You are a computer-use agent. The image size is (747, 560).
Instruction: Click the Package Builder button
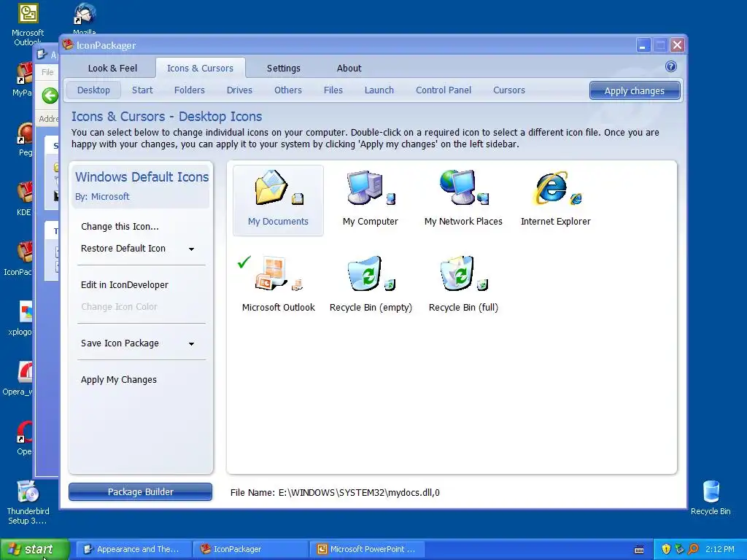141,492
